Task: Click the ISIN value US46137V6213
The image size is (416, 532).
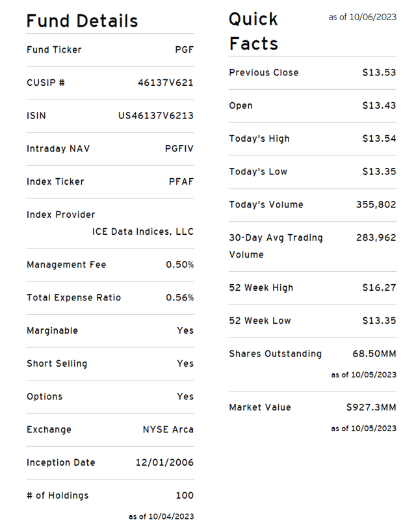Action: 155,116
